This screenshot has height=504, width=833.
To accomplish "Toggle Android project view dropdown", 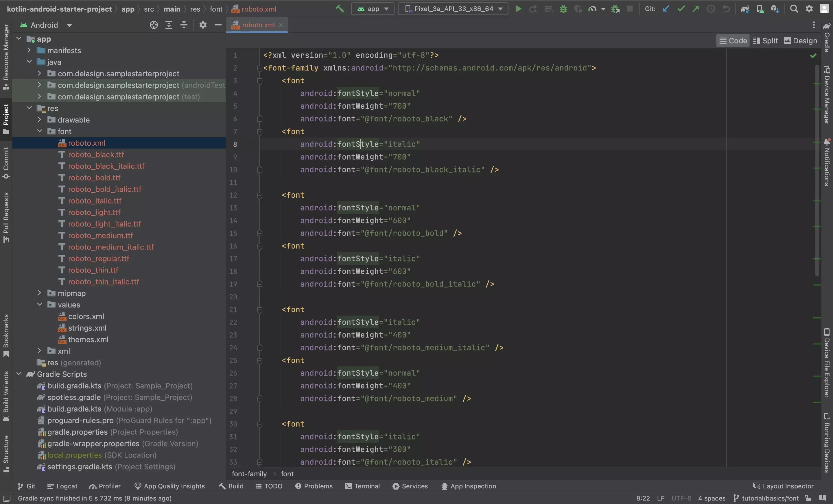I will (67, 25).
